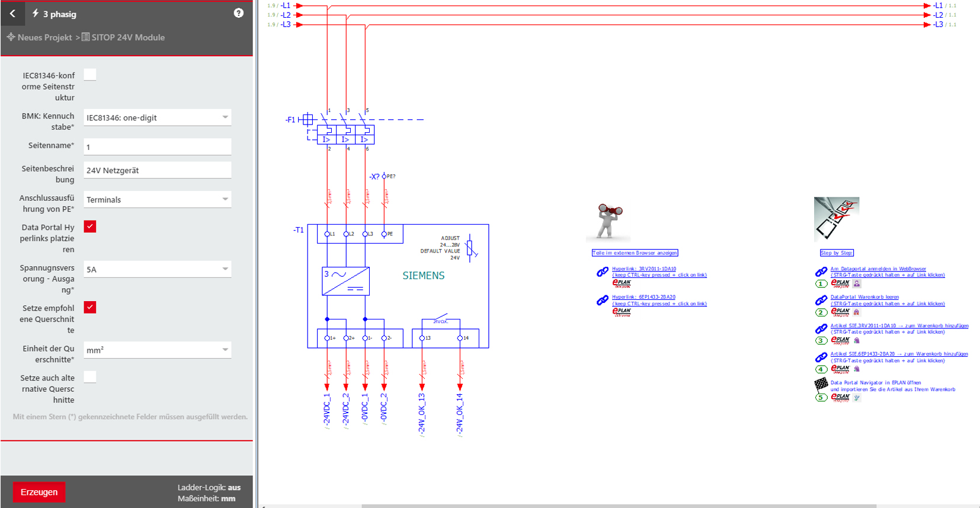Click chain link icon beside Hyperlink 3RV2011-1DA10

(602, 272)
